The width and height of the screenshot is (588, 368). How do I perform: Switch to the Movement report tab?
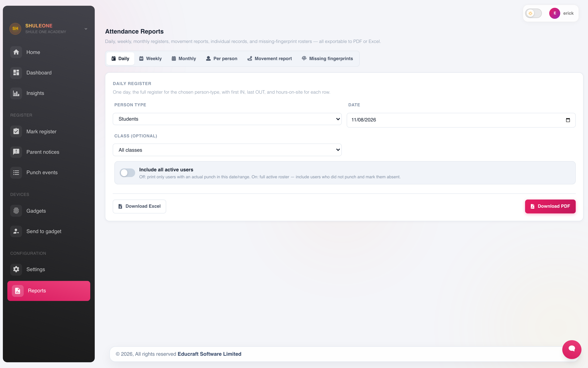[269, 59]
